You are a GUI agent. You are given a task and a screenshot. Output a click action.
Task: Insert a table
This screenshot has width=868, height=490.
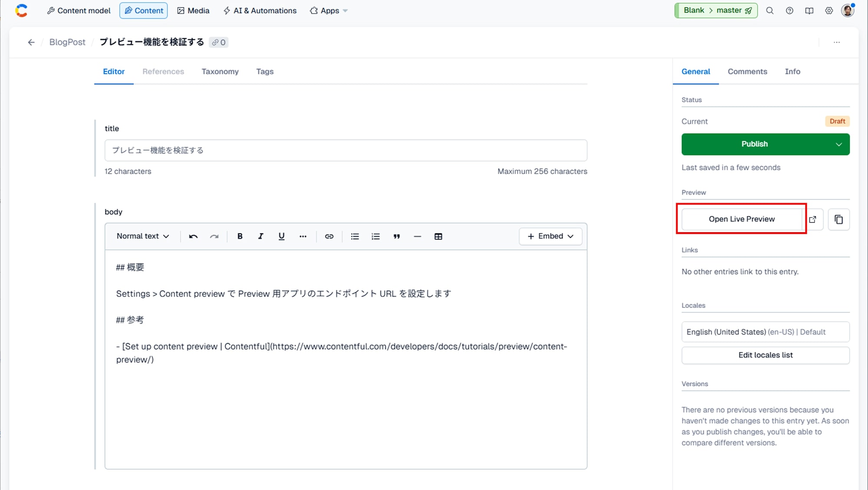click(438, 236)
